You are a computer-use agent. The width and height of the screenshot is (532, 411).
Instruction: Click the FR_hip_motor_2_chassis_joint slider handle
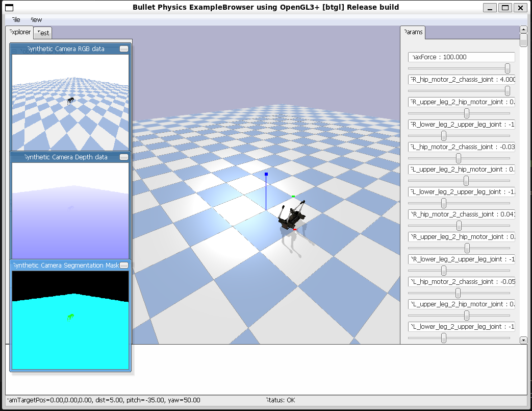pos(507,91)
